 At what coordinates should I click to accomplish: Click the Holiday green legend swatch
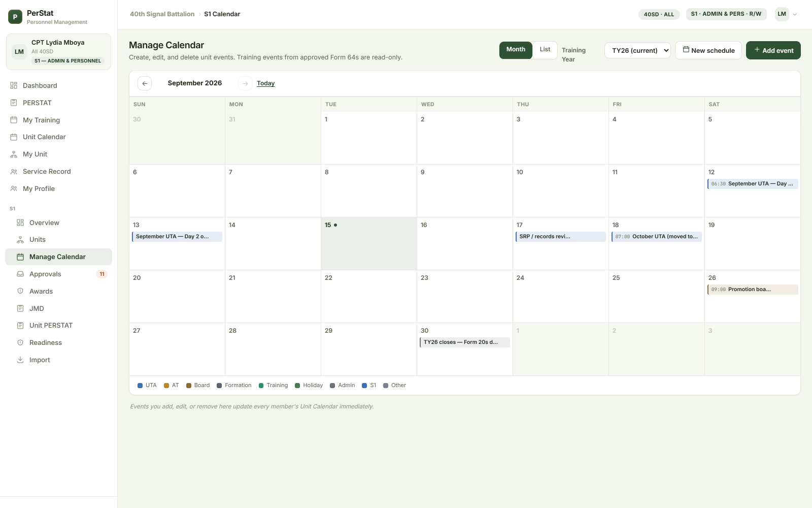(297, 386)
